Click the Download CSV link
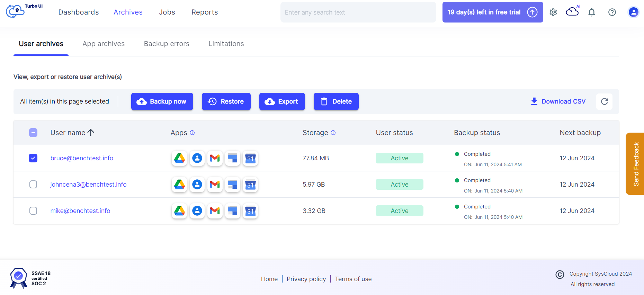The width and height of the screenshot is (644, 295). (x=558, y=101)
